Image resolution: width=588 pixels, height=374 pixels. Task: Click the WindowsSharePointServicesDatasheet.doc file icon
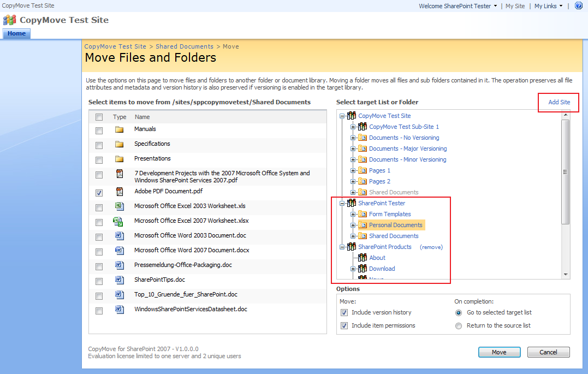pyautogui.click(x=119, y=310)
